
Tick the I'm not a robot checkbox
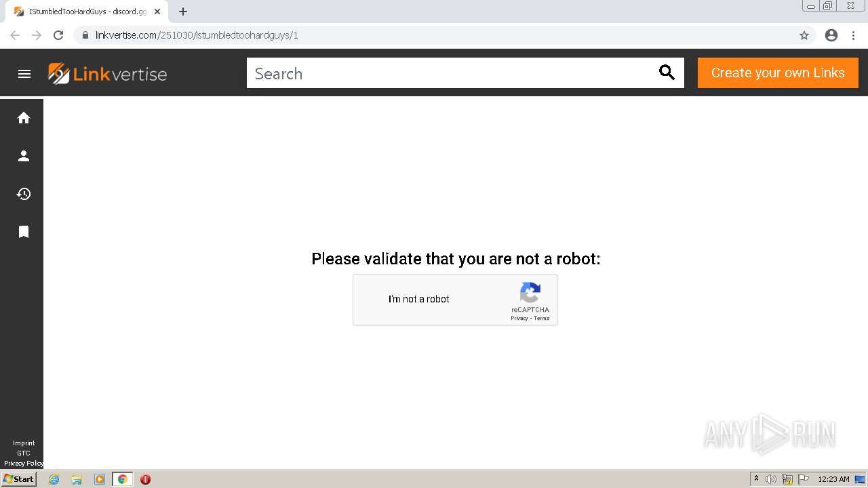(372, 299)
